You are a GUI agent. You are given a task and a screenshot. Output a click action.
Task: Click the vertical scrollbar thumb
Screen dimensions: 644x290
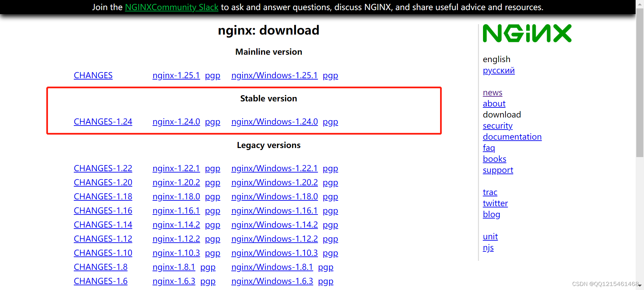[x=640, y=82]
